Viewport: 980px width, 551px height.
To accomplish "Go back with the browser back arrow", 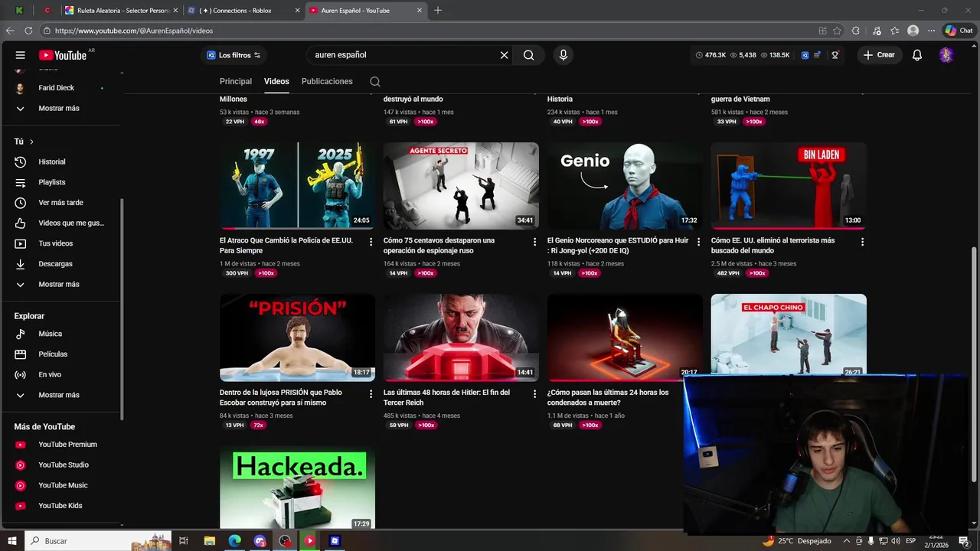I will pos(10,31).
